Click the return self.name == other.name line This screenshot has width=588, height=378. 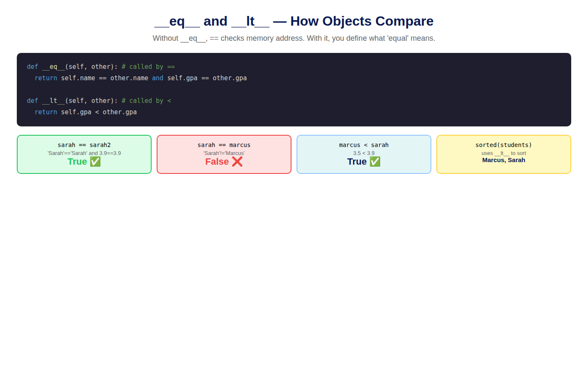tap(141, 78)
